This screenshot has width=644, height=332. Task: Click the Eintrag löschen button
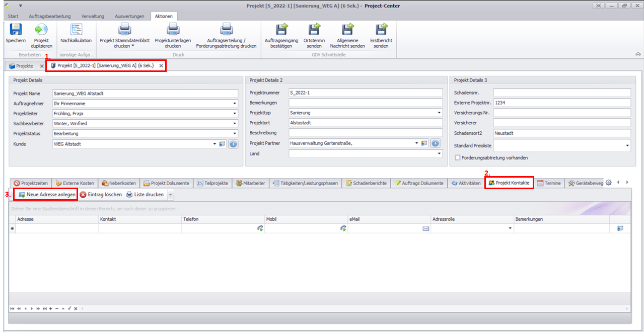(101, 194)
